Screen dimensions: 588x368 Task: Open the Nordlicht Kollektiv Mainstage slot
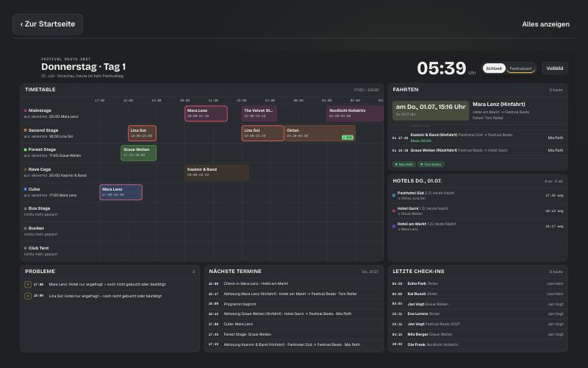pos(355,113)
